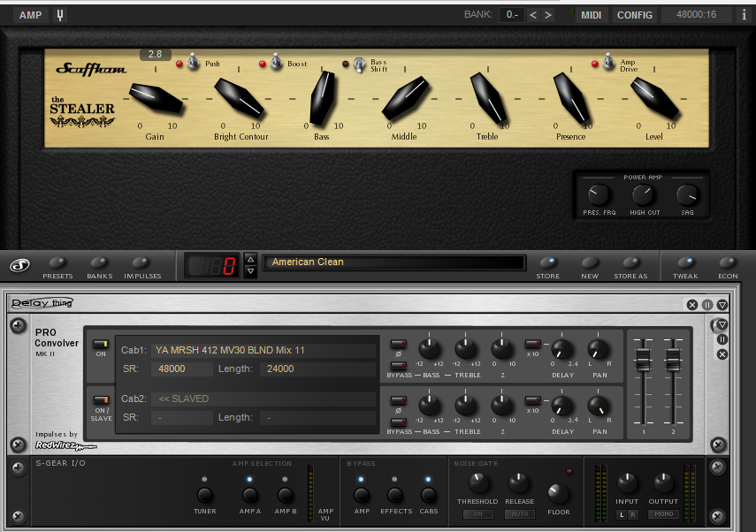Open Cab1 impulse selector YA MRSH 412
756x532 pixels.
[x=263, y=350]
